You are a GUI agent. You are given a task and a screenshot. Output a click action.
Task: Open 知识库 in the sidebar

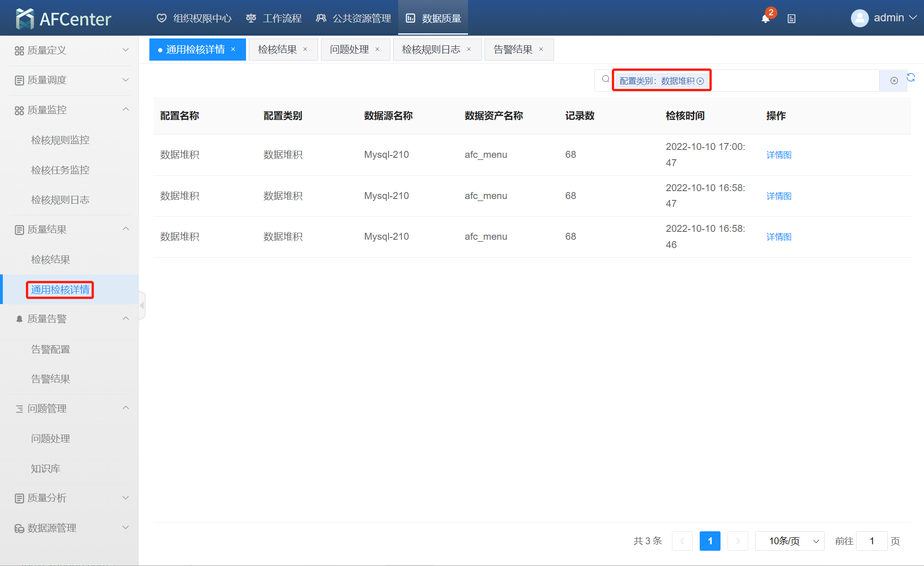point(45,469)
